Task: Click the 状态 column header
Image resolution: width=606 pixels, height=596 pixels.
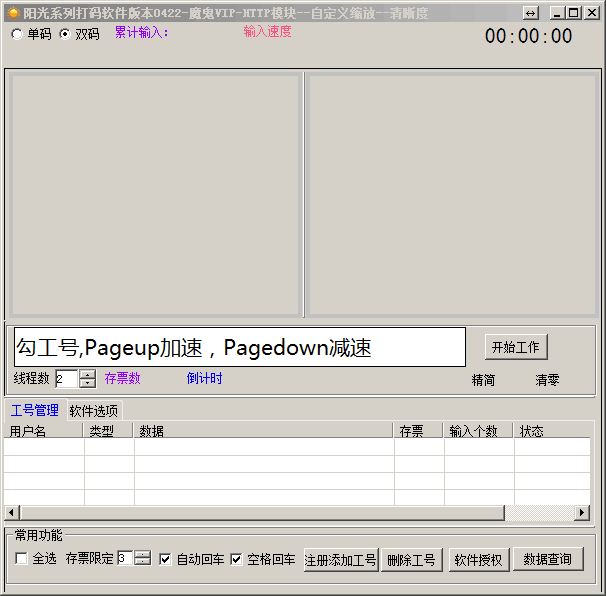Action: coord(552,431)
